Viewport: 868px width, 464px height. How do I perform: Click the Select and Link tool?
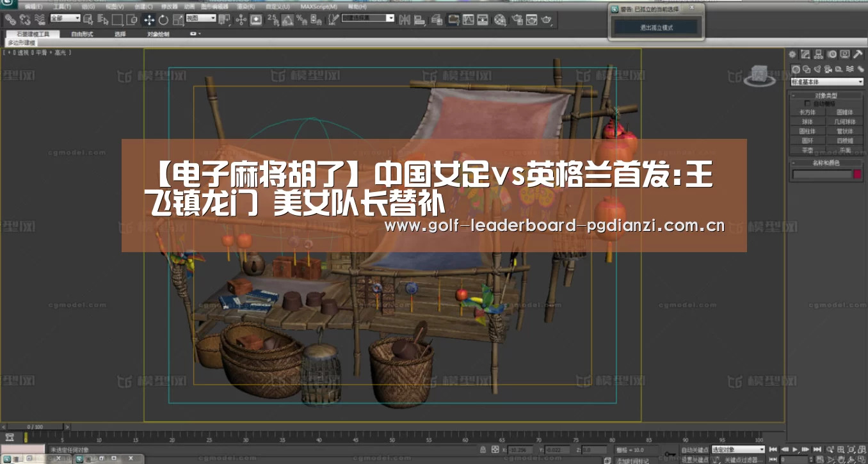[x=9, y=20]
